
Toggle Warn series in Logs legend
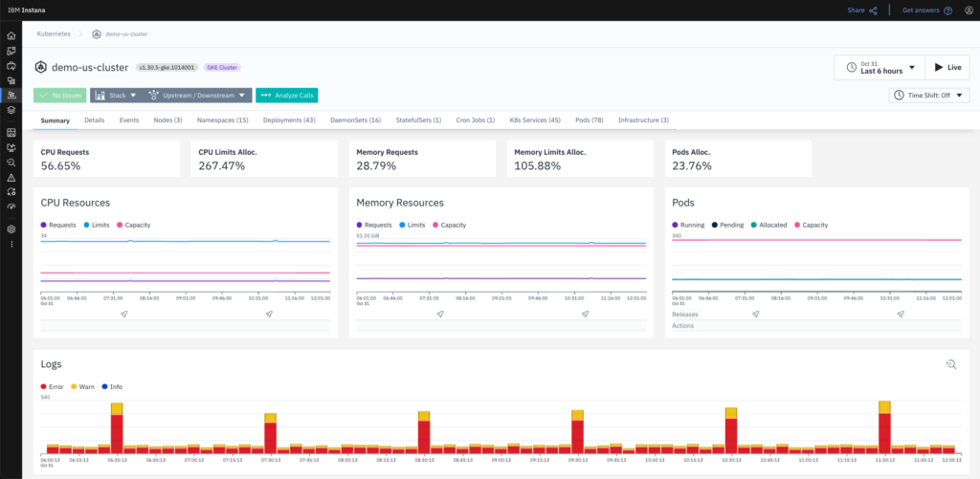click(x=82, y=386)
